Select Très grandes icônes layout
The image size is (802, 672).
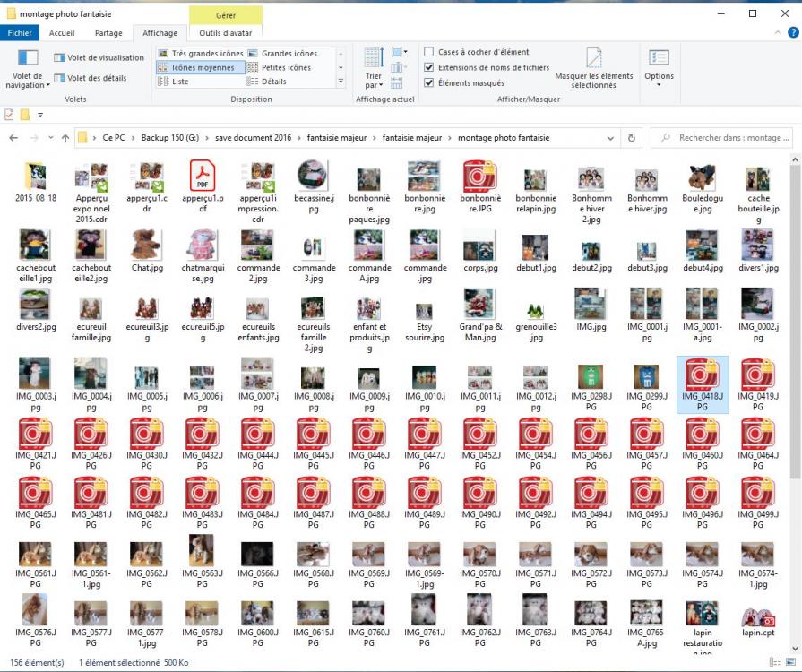[x=201, y=53]
